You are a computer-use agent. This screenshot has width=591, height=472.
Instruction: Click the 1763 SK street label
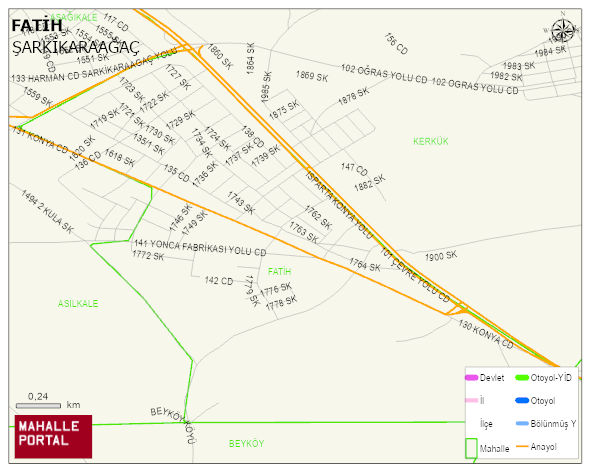[304, 232]
